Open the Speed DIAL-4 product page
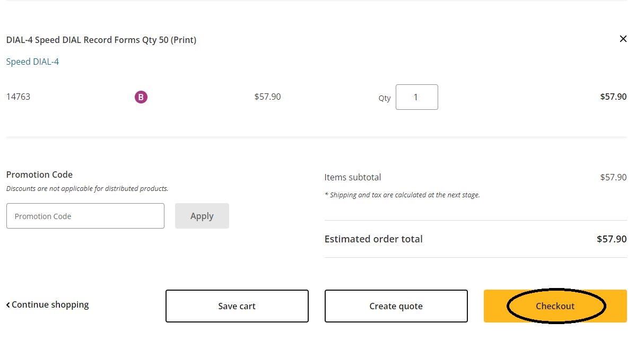 point(32,61)
